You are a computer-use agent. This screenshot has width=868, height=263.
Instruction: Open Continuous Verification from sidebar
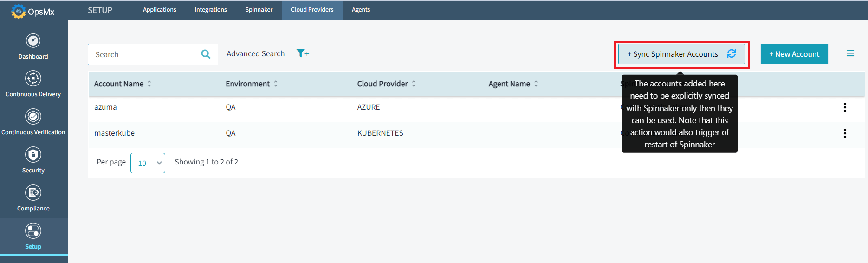tap(33, 122)
